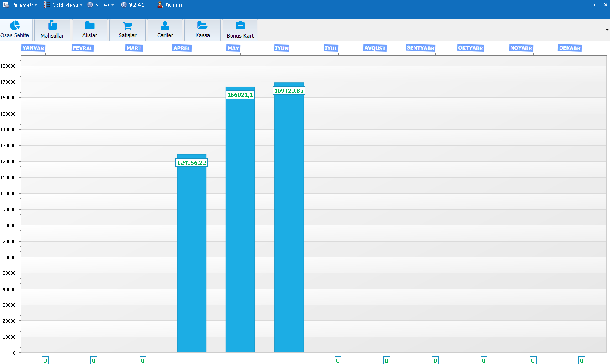Click the YANVAR month label
This screenshot has width=610, height=364.
(x=33, y=48)
